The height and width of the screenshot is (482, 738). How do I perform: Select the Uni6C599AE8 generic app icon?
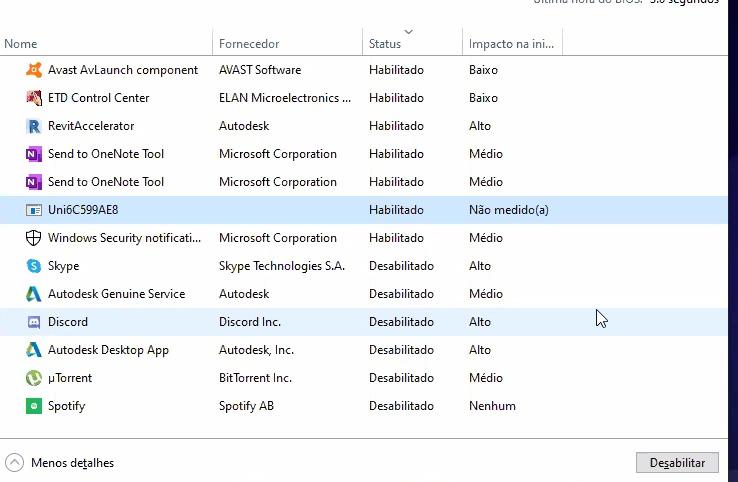coord(33,210)
